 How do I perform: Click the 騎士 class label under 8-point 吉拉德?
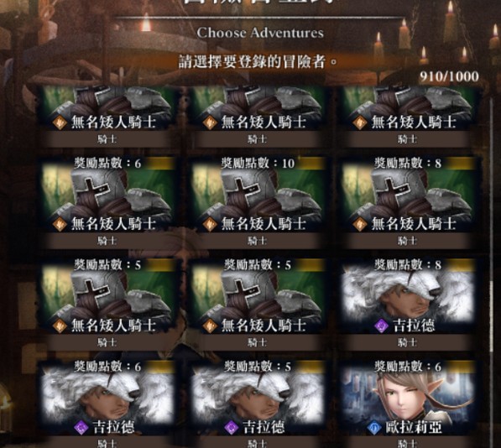point(407,342)
